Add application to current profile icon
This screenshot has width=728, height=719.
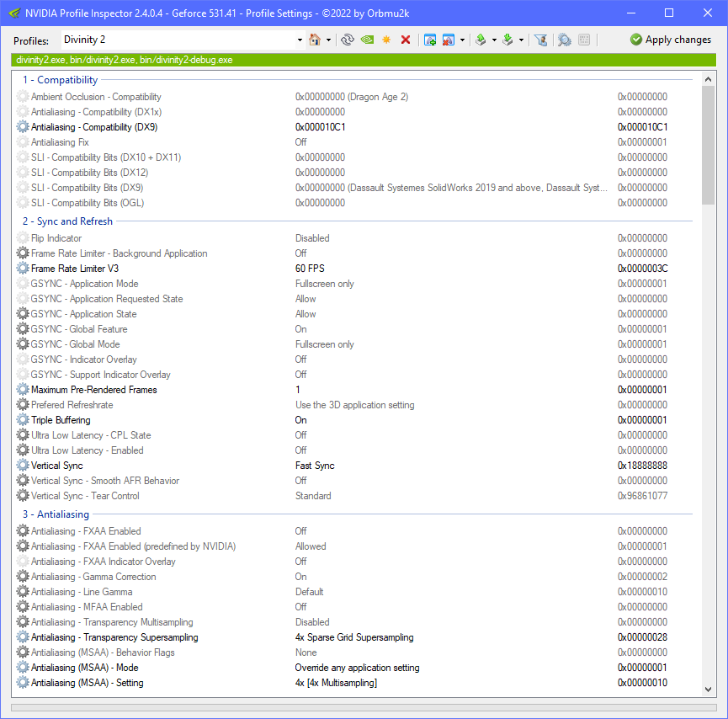pyautogui.click(x=430, y=40)
